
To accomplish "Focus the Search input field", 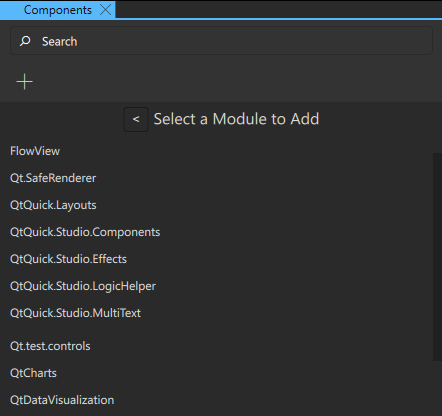I will 221,41.
